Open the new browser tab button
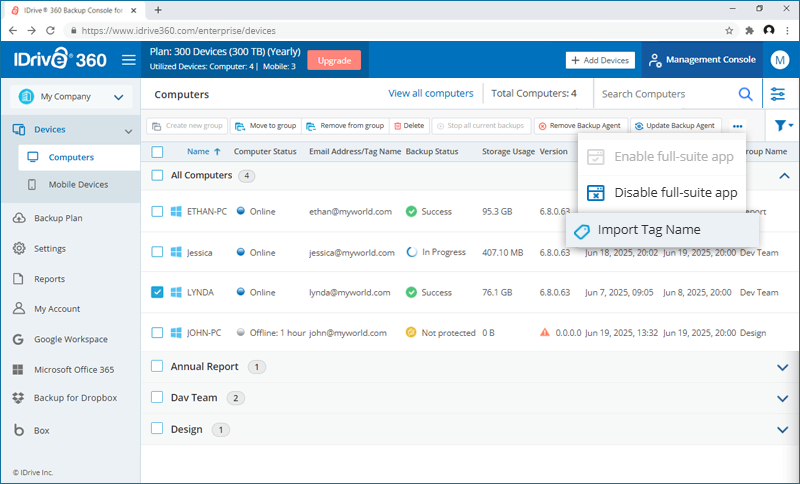The width and height of the screenshot is (800, 484). coord(158,10)
